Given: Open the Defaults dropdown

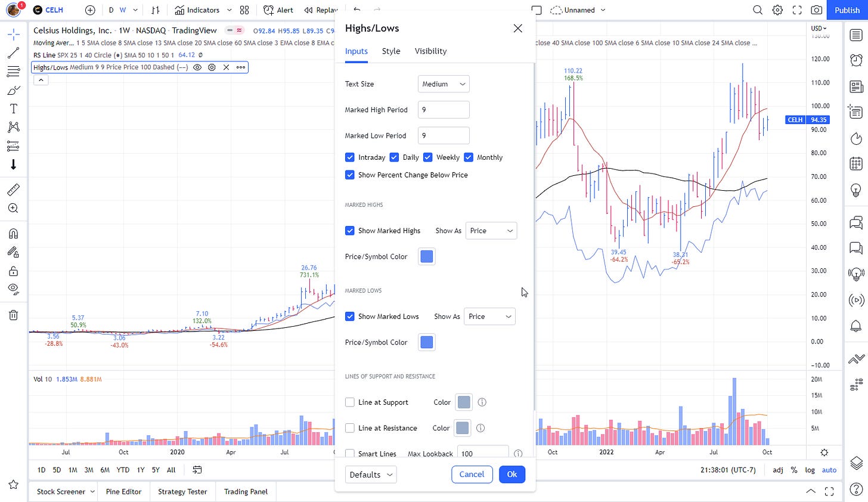Looking at the screenshot, I should click(371, 475).
